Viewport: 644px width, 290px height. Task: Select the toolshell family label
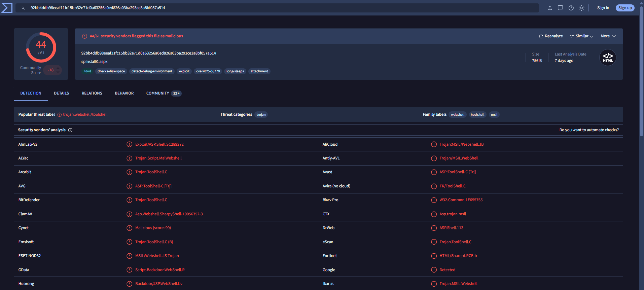(x=477, y=115)
